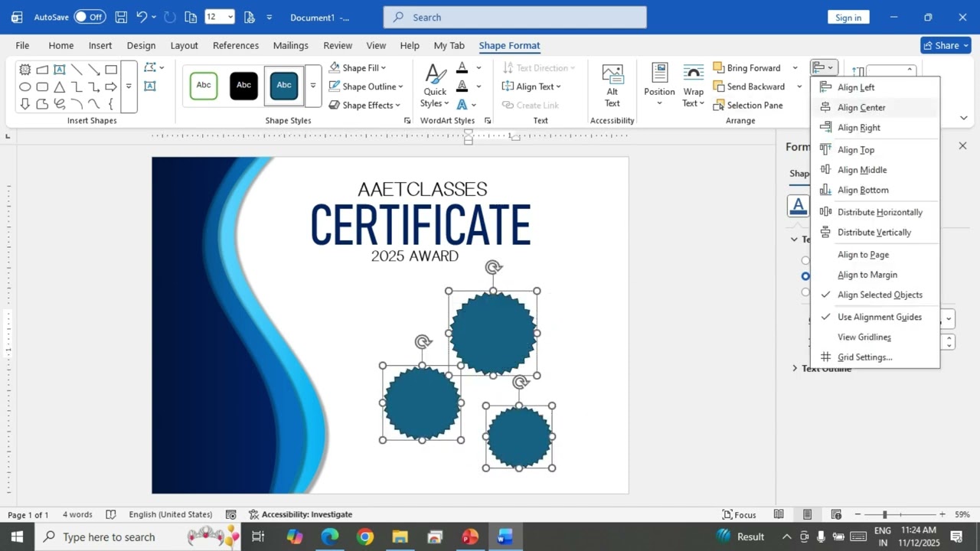Apply the black Abc shape style
Viewport: 980px width, 551px height.
pyautogui.click(x=243, y=86)
